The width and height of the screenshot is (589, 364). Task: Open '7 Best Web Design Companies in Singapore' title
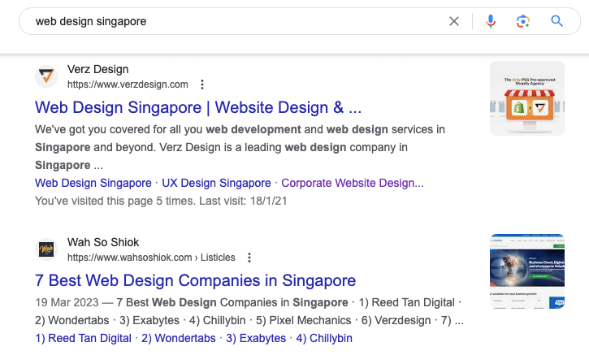click(x=195, y=280)
